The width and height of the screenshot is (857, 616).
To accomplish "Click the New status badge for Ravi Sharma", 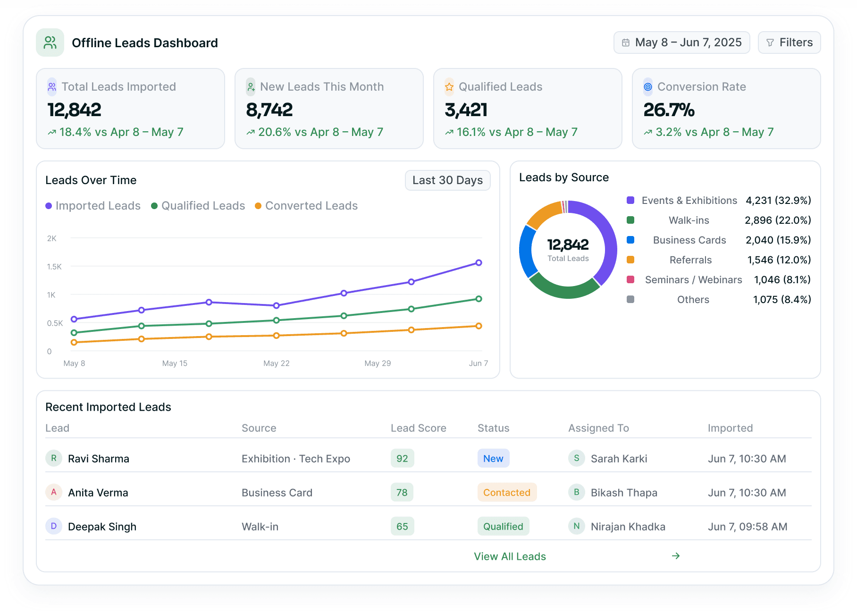I will click(493, 458).
